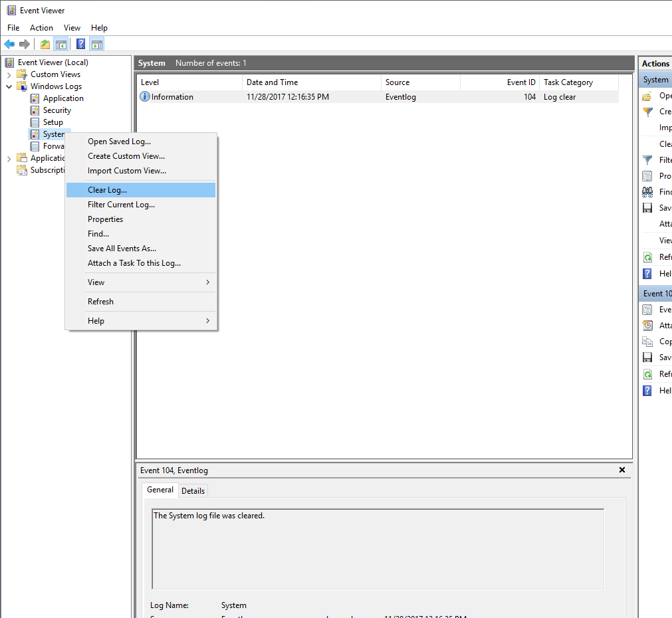Screen dimensions: 672x618
Task: Expand the Custom Views tree node
Action: tap(9, 75)
